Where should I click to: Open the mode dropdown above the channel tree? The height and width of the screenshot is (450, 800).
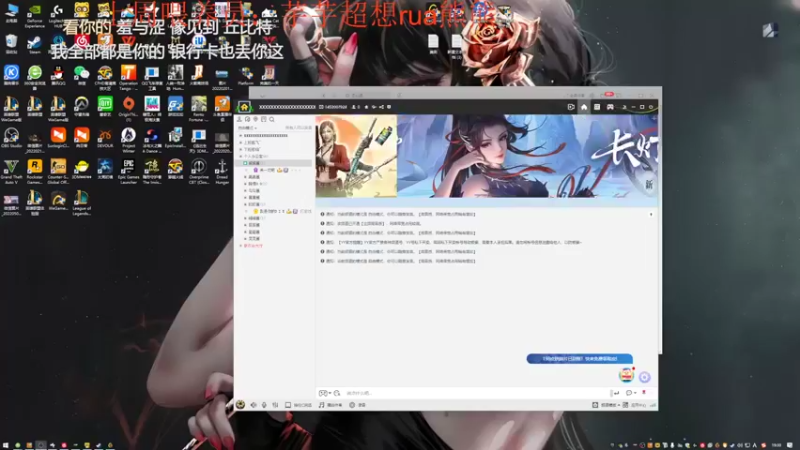pyautogui.click(x=248, y=128)
